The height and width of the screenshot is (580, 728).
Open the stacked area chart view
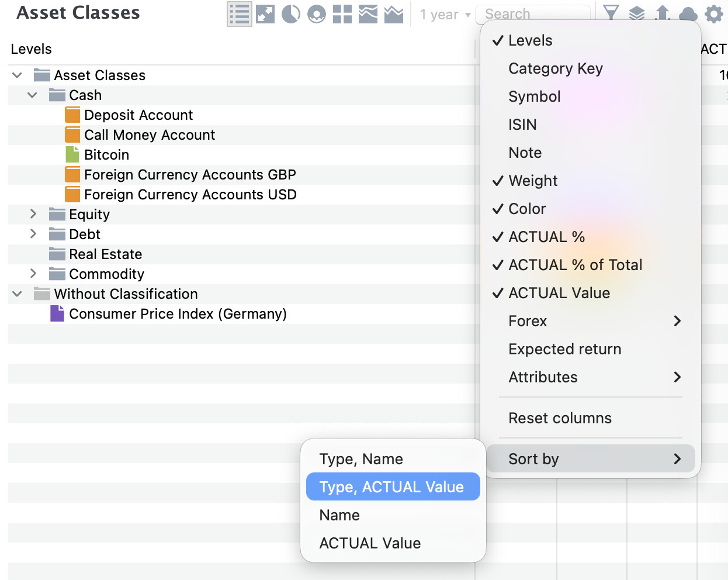tap(368, 14)
